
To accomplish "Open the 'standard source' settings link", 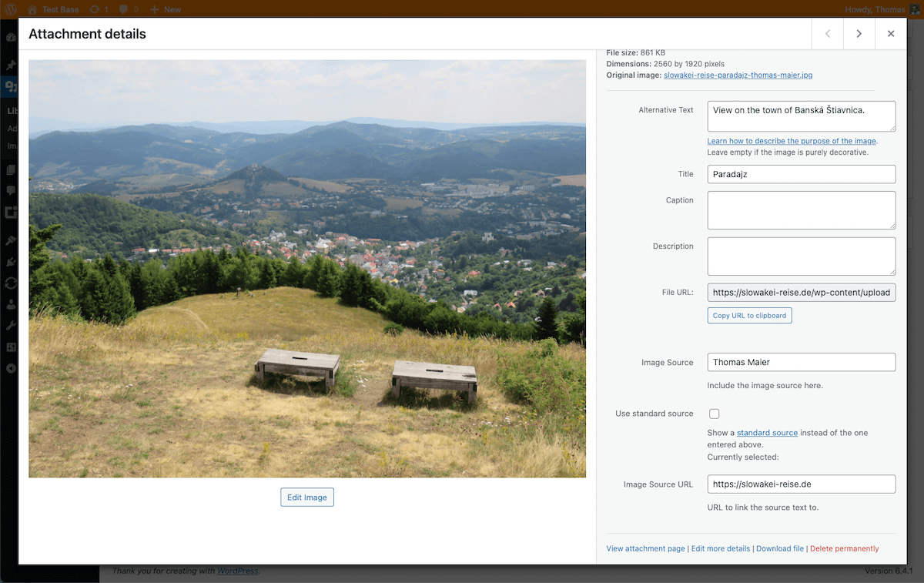I will 767,433.
